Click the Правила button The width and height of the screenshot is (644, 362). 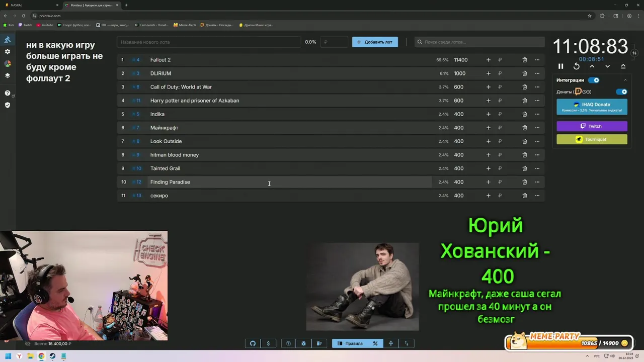(x=350, y=343)
